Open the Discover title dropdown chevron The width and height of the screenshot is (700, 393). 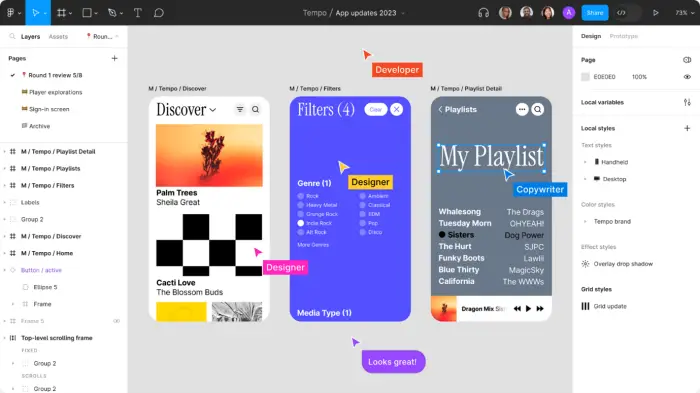pyautogui.click(x=212, y=110)
